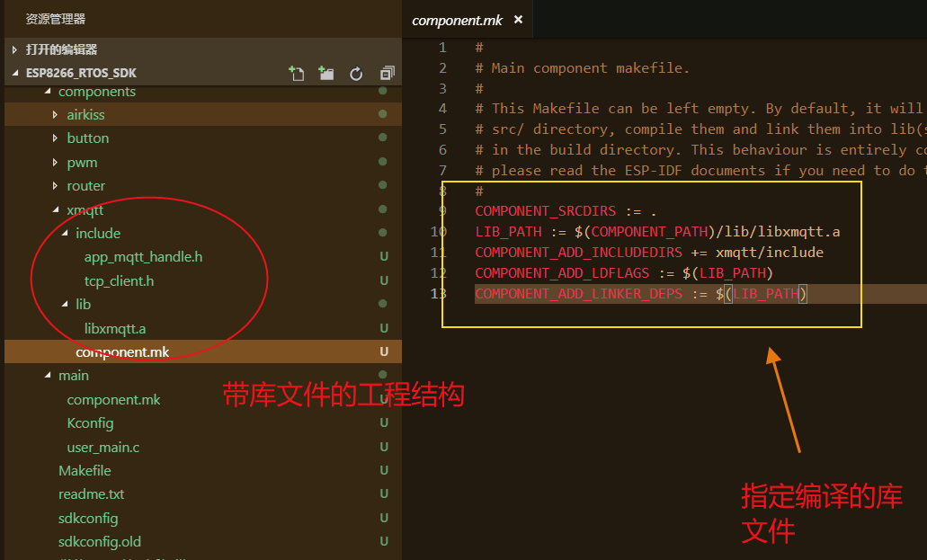Open sdkconfig.old file
The image size is (927, 560).
point(99,542)
